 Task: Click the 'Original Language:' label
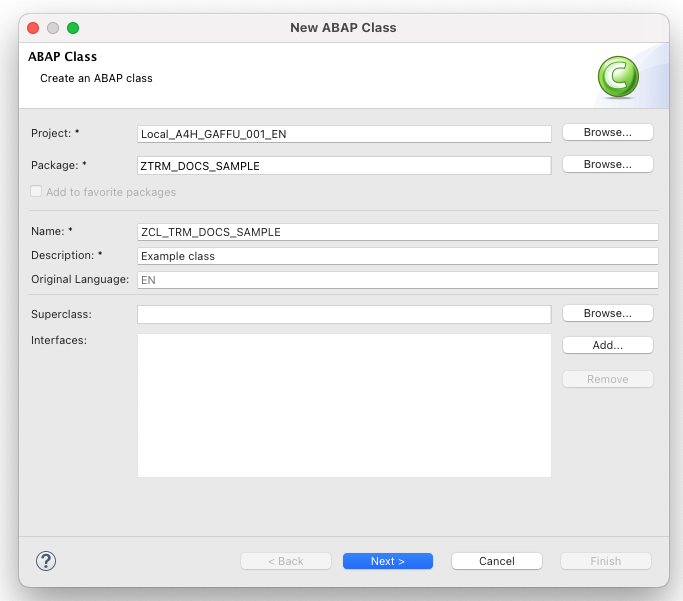(80, 280)
